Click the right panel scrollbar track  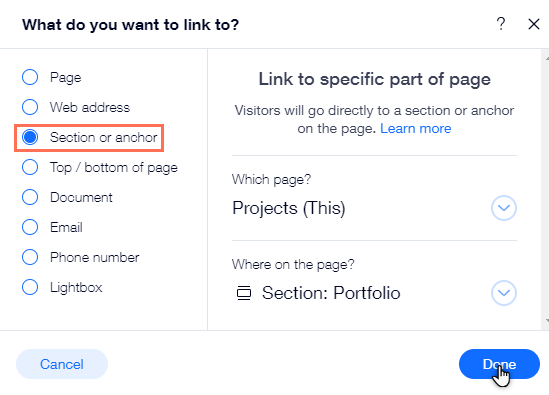(x=545, y=189)
